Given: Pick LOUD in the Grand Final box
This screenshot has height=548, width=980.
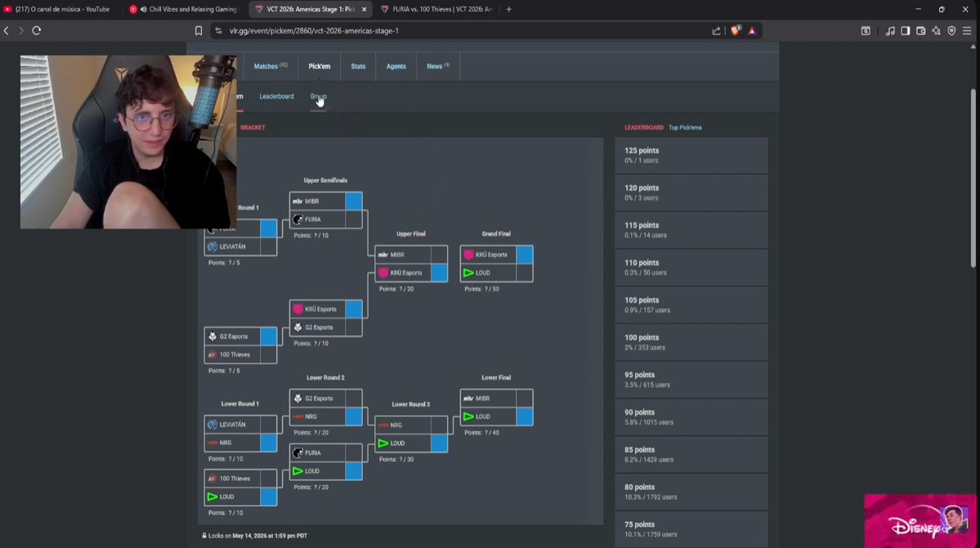Looking at the screenshot, I should [x=496, y=273].
